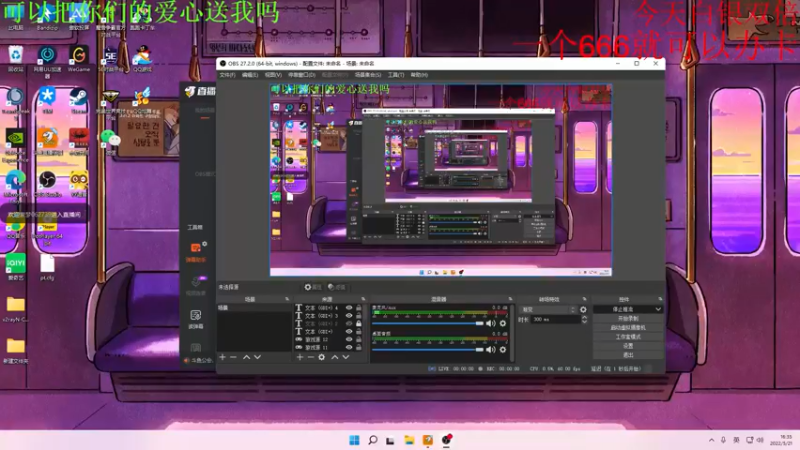
Task: Click the 开始录制 button
Action: (x=628, y=318)
